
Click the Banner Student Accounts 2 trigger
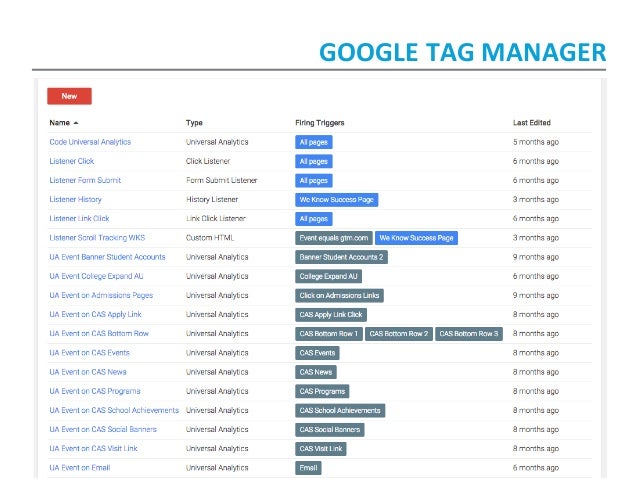point(341,257)
